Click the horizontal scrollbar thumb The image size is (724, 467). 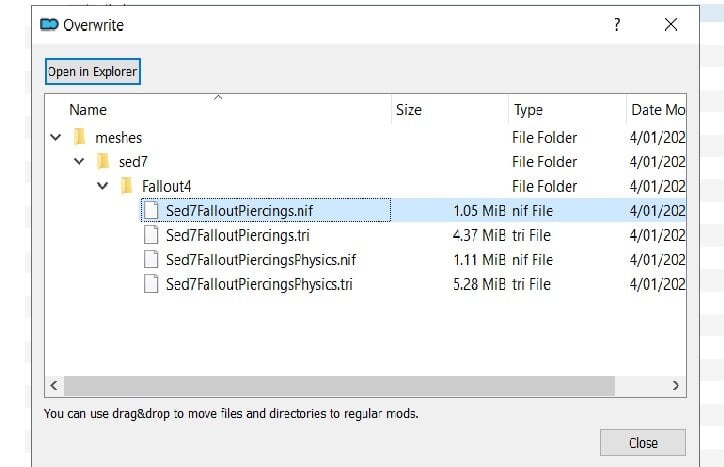[339, 385]
